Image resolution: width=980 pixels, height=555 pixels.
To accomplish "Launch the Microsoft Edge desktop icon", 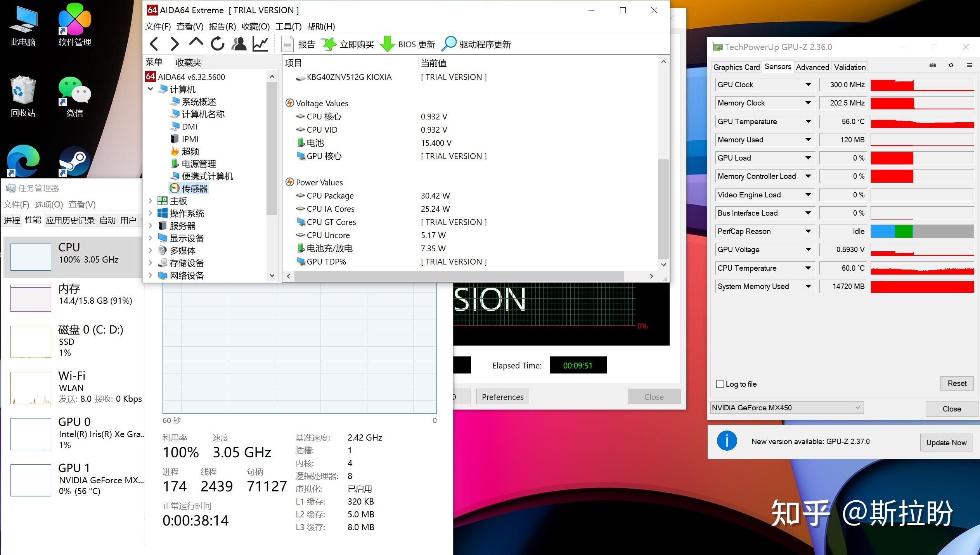I will (23, 161).
